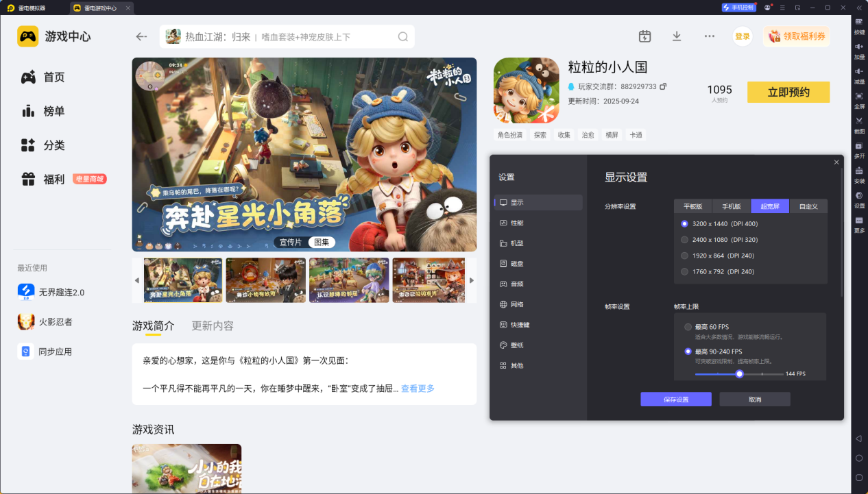The image size is (868, 494).
Task: Switch resolution tab to 平板版
Action: (x=693, y=206)
